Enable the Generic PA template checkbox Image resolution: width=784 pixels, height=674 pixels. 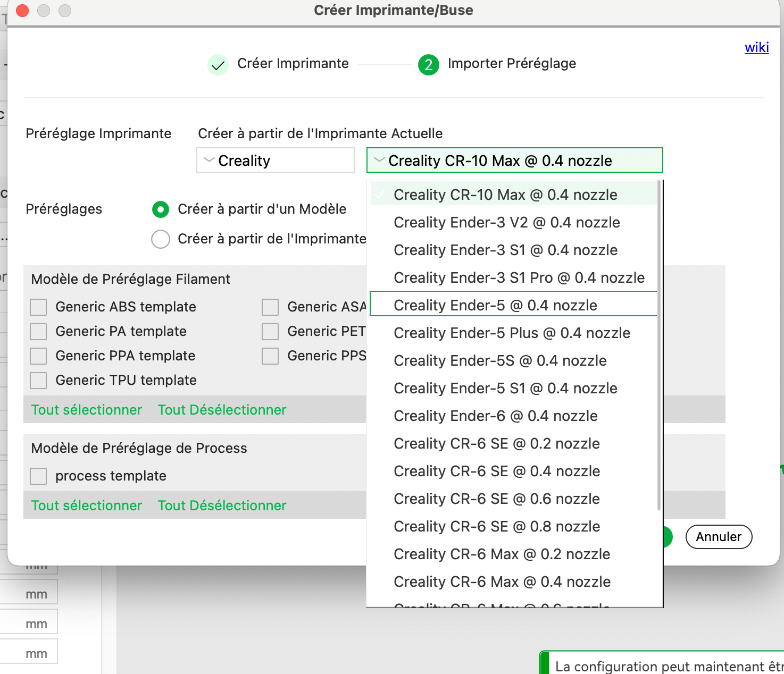(x=38, y=332)
